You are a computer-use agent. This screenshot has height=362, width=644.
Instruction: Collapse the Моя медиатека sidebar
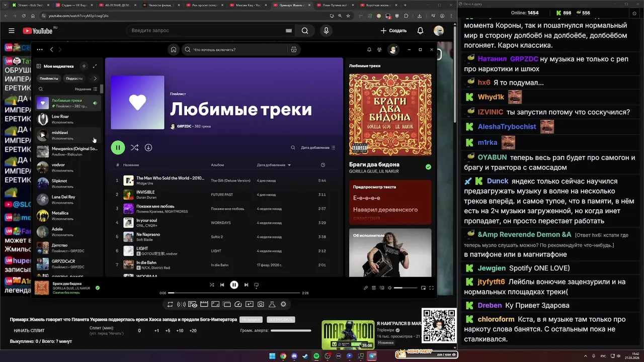[x=39, y=66]
